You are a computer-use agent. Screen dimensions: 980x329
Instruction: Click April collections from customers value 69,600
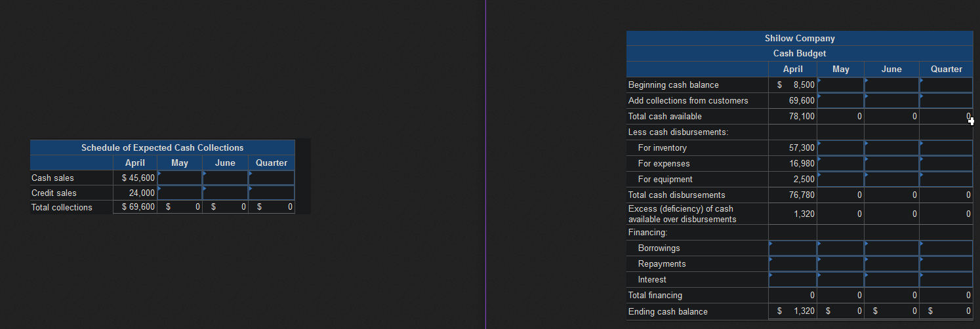point(802,100)
